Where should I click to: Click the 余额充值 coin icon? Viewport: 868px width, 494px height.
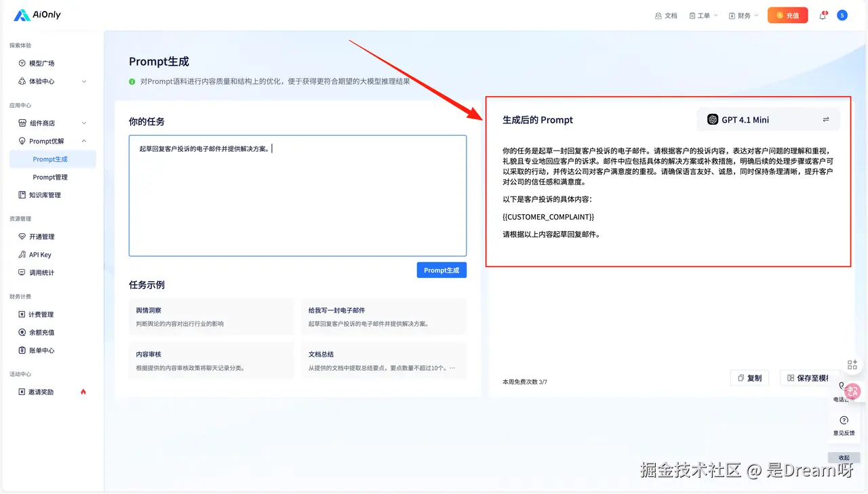click(22, 333)
